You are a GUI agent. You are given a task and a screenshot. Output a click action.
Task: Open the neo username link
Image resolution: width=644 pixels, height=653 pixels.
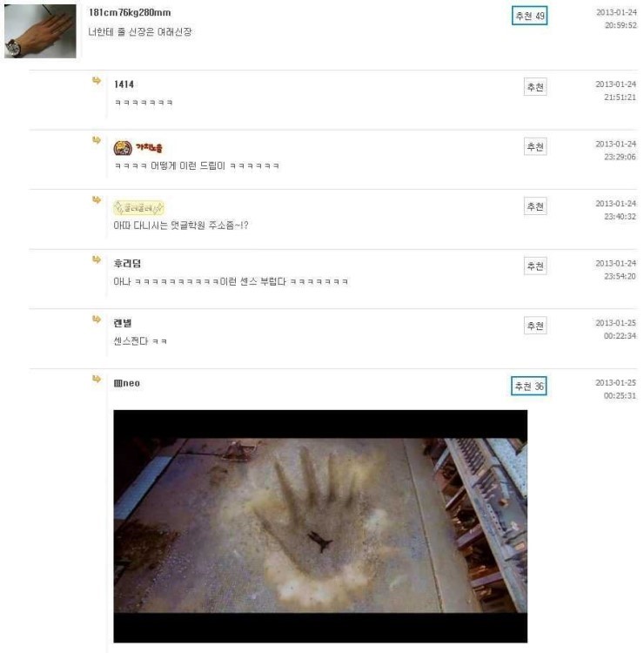126,383
